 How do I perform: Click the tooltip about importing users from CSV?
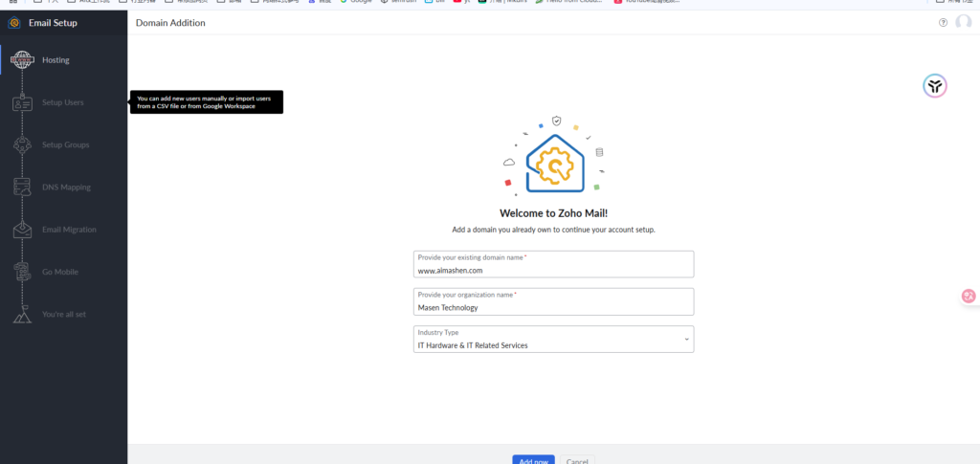point(207,102)
